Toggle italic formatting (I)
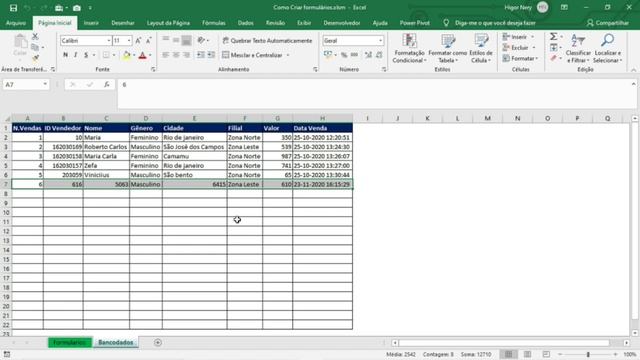640x360 pixels. point(76,55)
